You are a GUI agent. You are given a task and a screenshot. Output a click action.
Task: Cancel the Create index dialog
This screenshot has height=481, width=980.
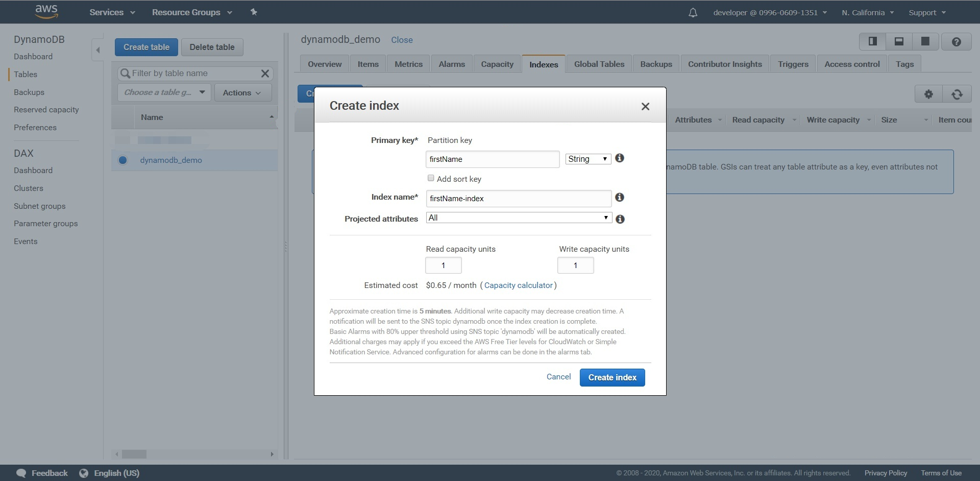coord(558,377)
